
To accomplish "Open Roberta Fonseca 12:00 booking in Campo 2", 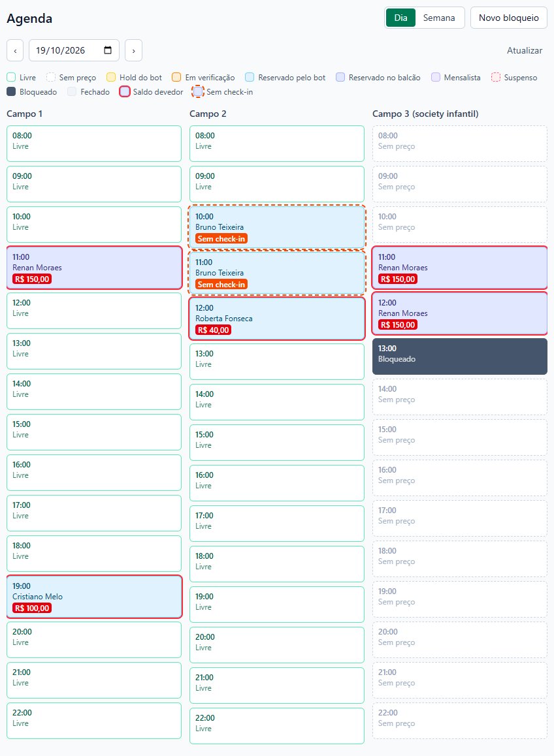I will (x=277, y=319).
